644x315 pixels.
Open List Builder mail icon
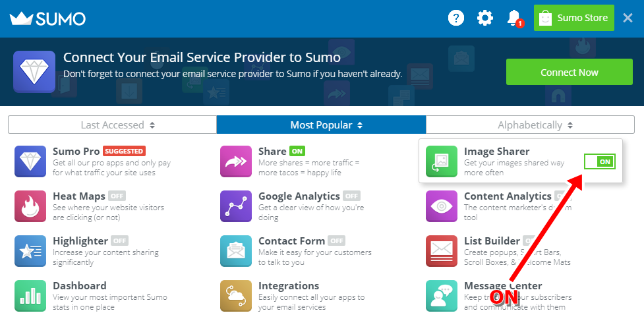click(x=442, y=251)
